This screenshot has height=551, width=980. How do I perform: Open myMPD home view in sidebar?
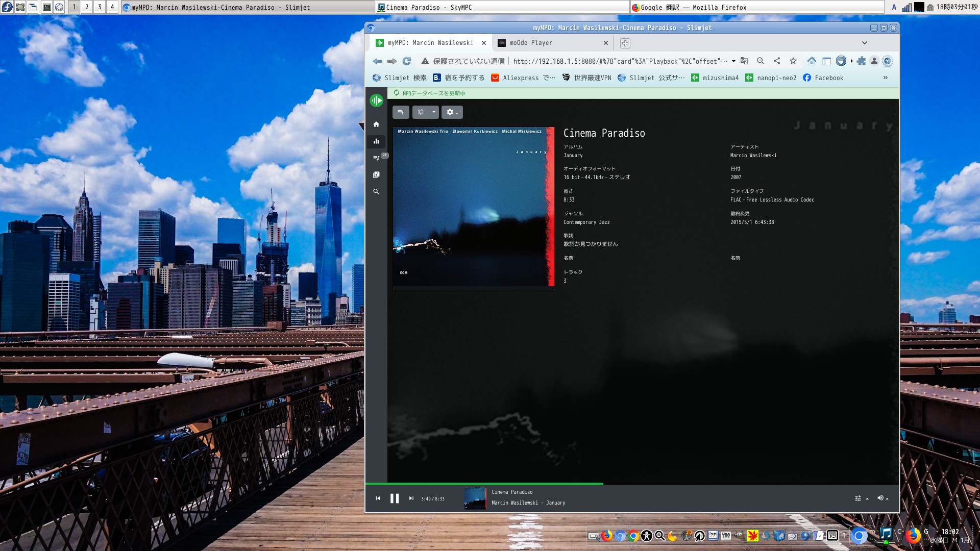(376, 124)
